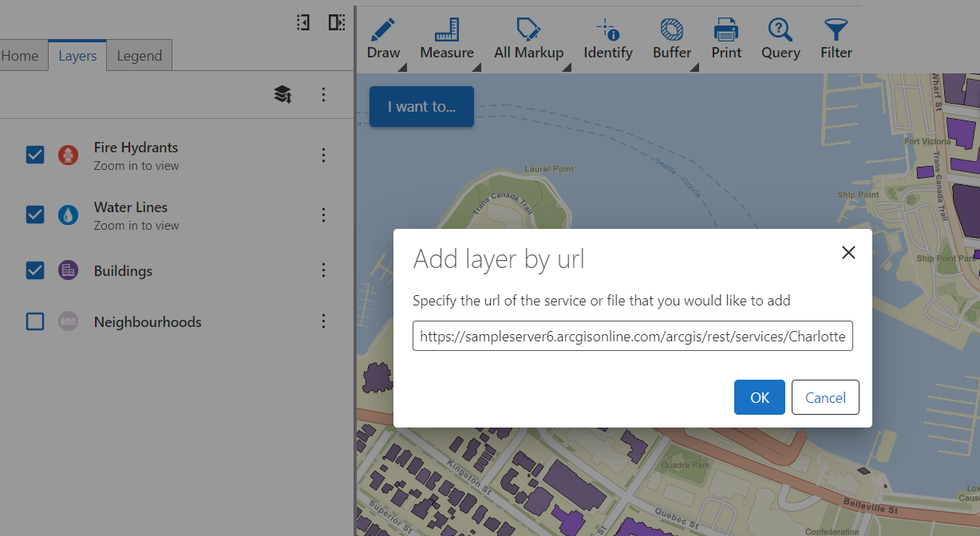The width and height of the screenshot is (980, 536).
Task: Click the dock panel toggle icon
Action: 337,22
